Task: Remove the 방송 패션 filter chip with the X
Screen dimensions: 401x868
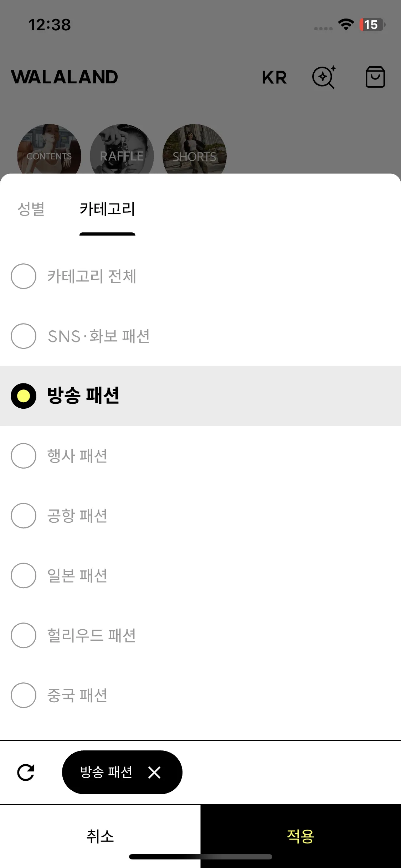Action: point(154,773)
